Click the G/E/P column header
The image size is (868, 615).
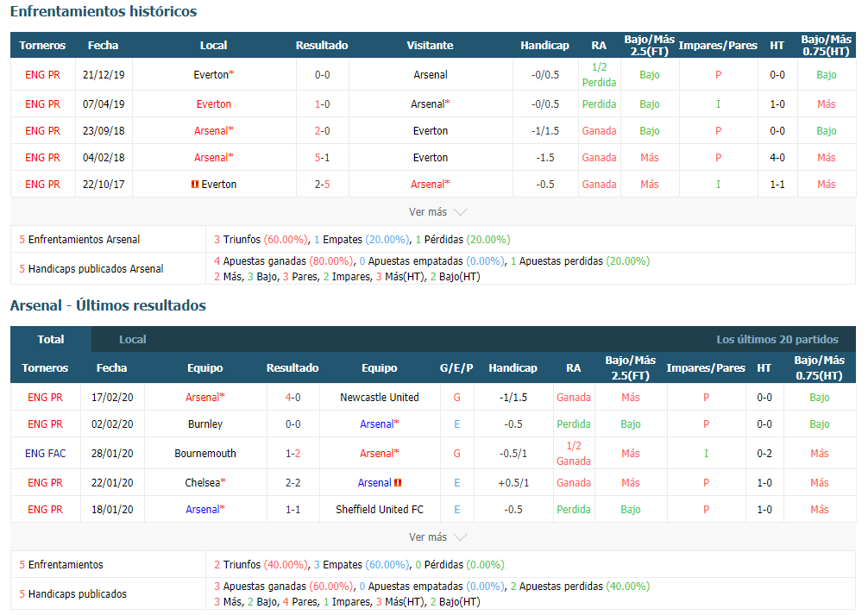456,368
